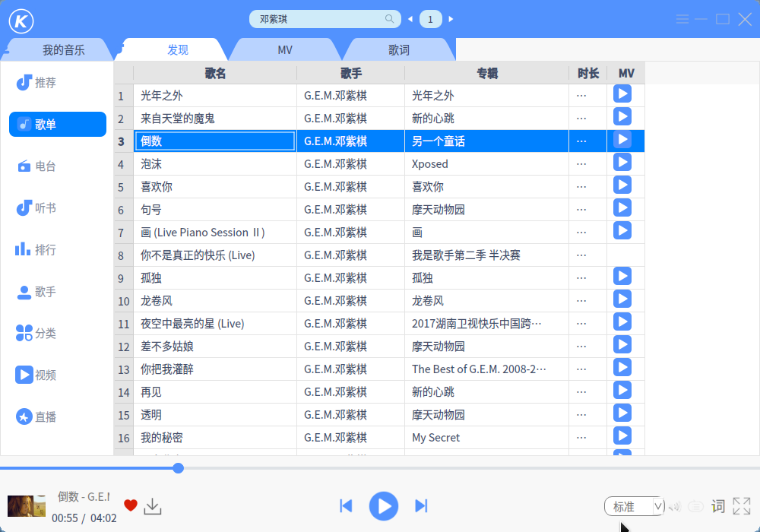Select song 画 (Live Piano Session II)
The height and width of the screenshot is (532, 760).
(x=215, y=233)
